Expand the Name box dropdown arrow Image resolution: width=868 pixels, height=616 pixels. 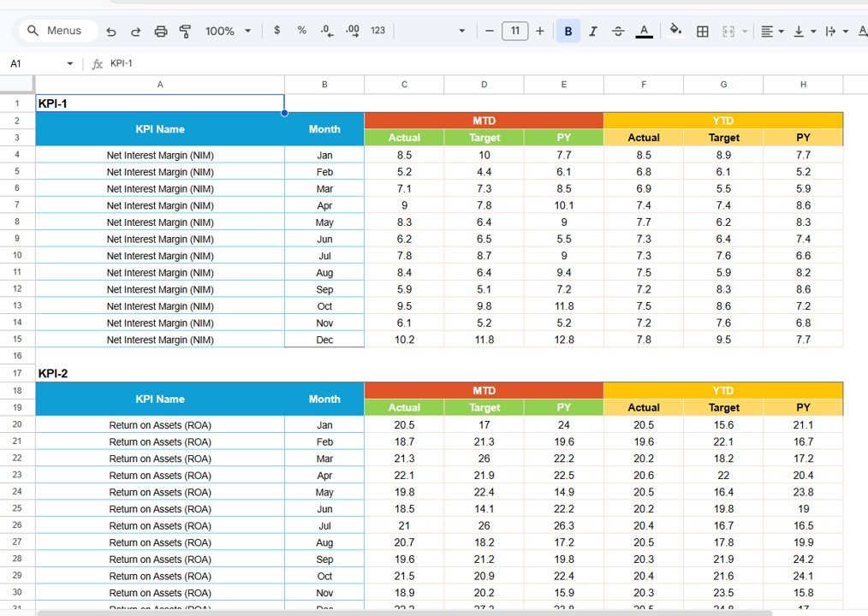click(70, 64)
